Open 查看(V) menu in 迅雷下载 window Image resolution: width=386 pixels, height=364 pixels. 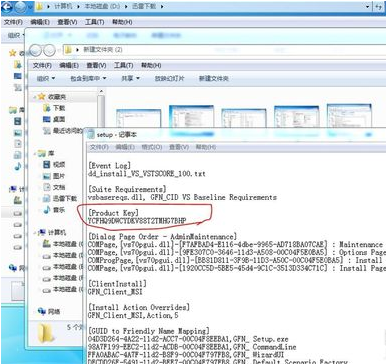coord(67,22)
